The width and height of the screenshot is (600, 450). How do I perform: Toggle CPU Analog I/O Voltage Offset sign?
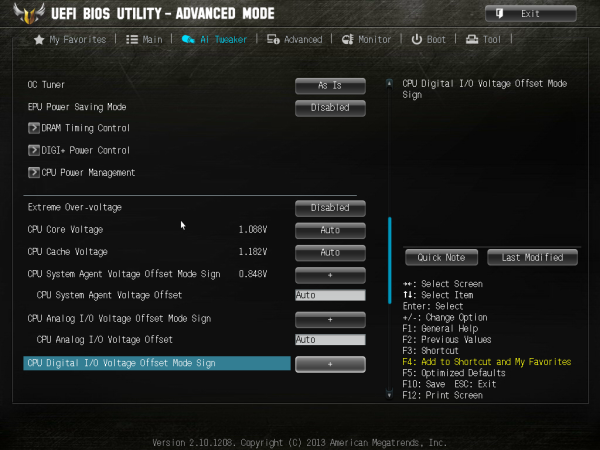330,320
